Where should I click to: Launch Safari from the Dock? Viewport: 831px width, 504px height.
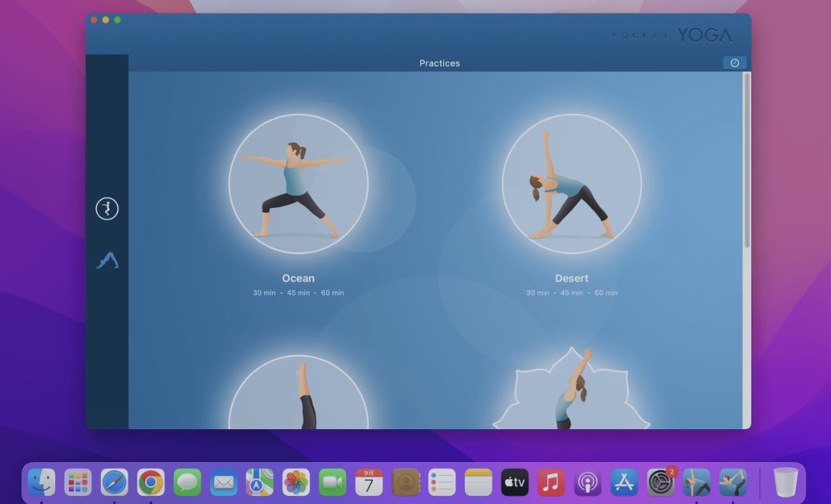(x=114, y=481)
